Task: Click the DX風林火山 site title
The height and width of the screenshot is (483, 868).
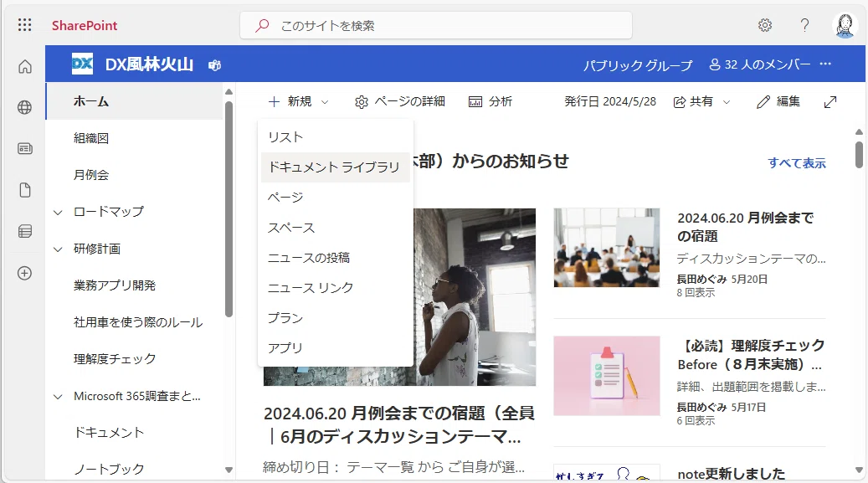Action: [150, 64]
